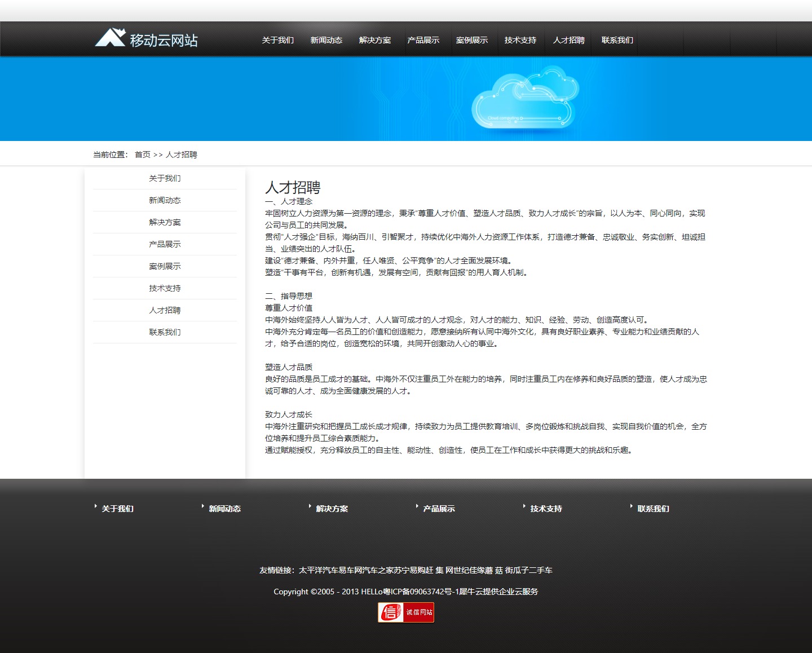
Task: Go to footer 联系我们 link
Action: pyautogui.click(x=653, y=509)
